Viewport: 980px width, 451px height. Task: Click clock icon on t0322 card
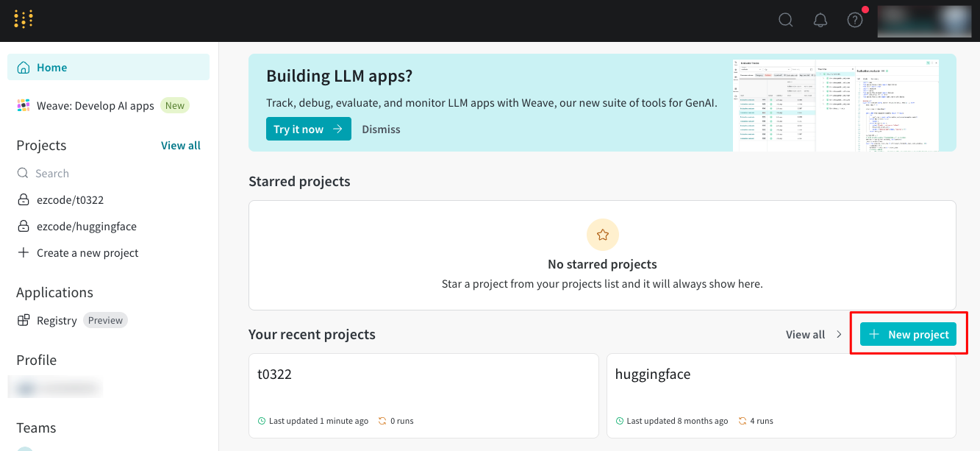pyautogui.click(x=262, y=421)
